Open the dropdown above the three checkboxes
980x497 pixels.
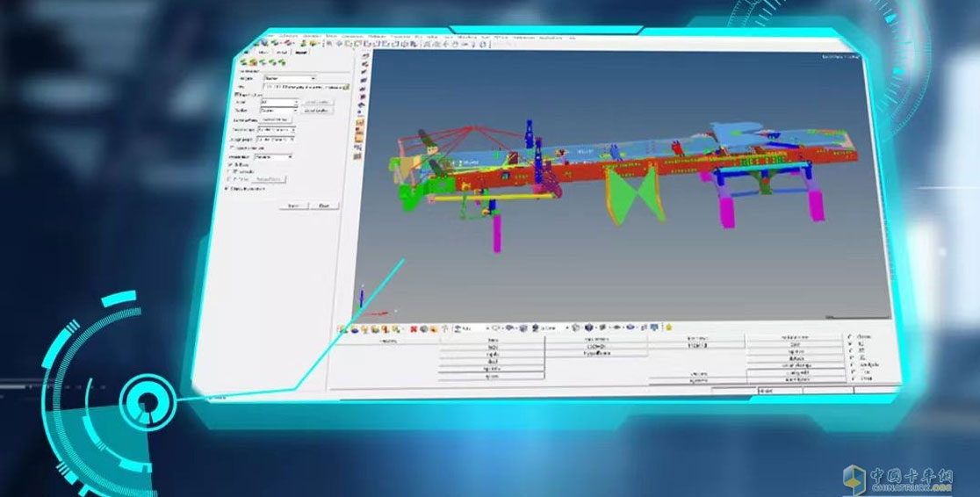(x=271, y=156)
